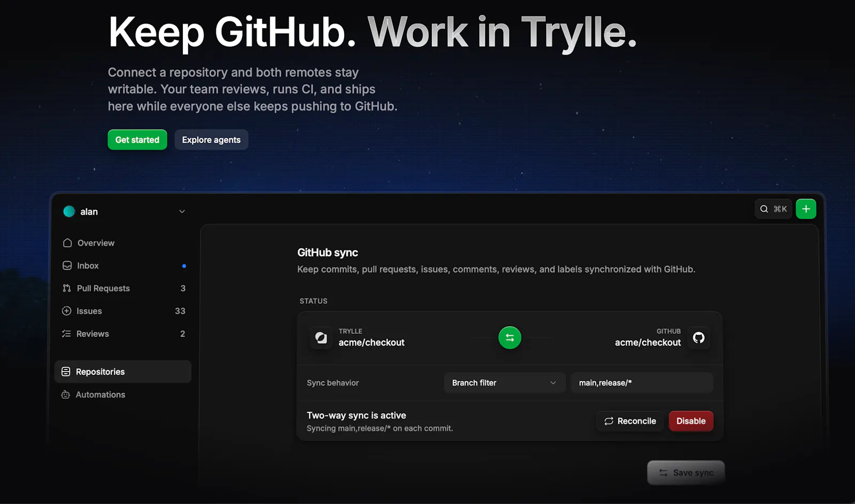
Task: Expand the alan account switcher chevron
Action: click(x=182, y=211)
